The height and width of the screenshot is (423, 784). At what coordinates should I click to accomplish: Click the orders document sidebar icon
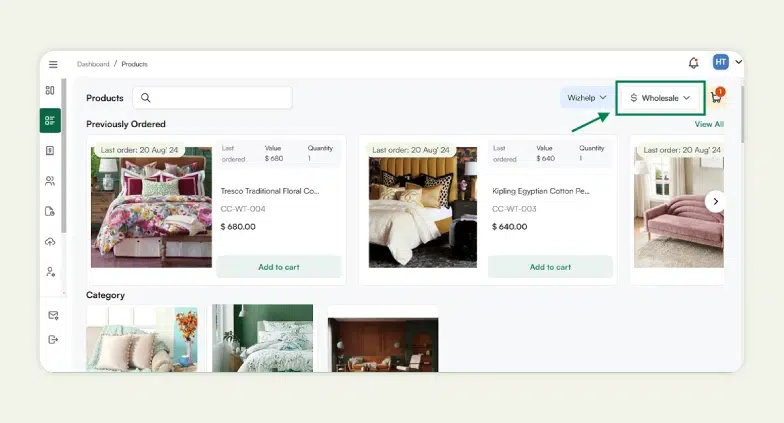point(50,151)
